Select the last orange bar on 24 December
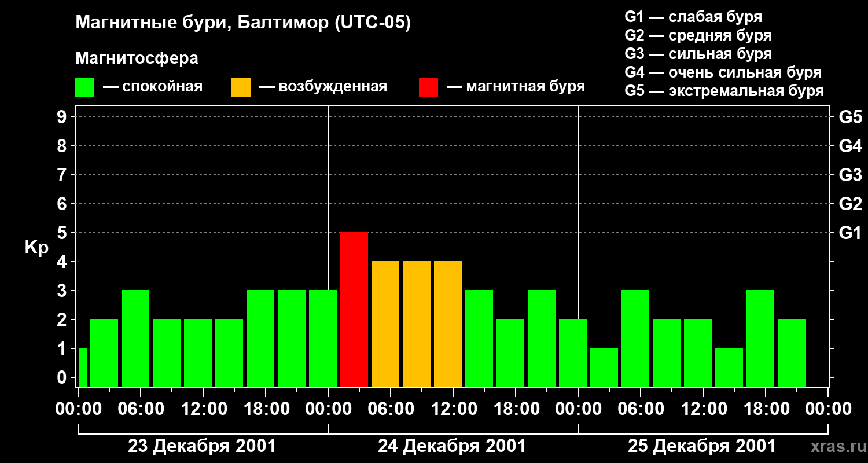The width and height of the screenshot is (868, 463). point(448,324)
